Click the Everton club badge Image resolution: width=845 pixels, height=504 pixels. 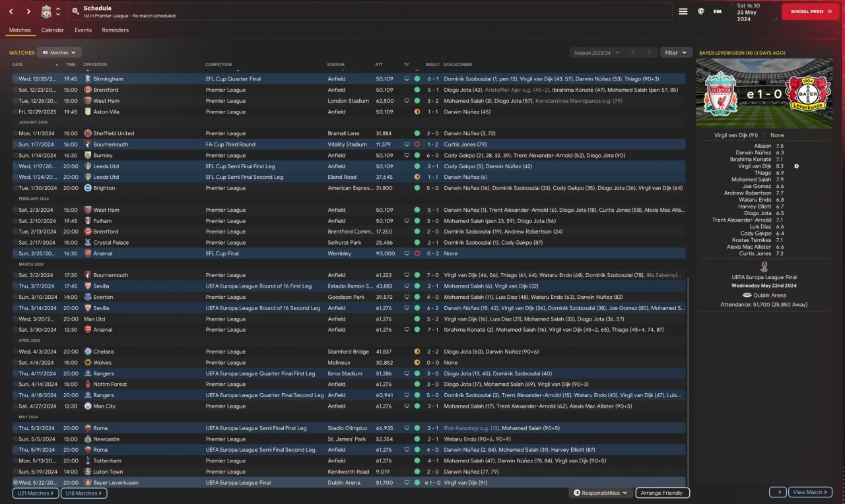click(88, 297)
